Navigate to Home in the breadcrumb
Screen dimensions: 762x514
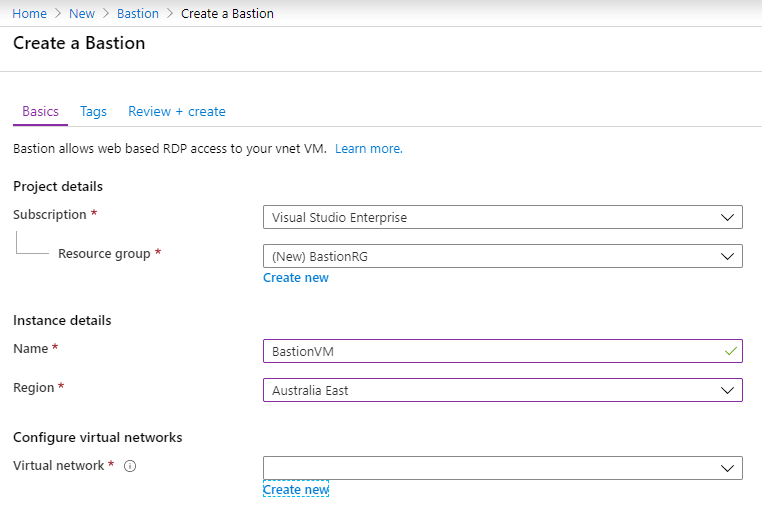point(30,14)
